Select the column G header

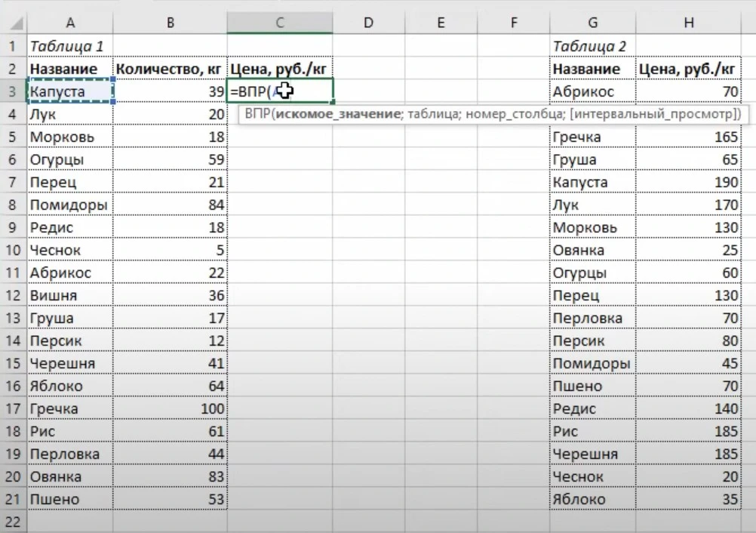click(x=592, y=23)
